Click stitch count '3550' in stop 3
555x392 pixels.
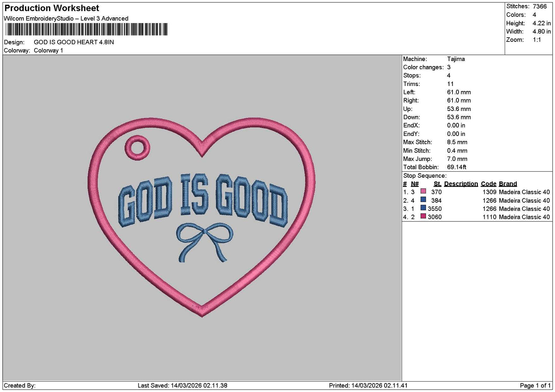click(x=435, y=209)
